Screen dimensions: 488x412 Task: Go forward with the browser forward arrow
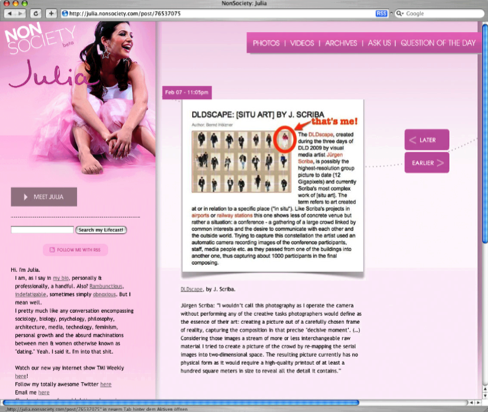tap(21, 14)
